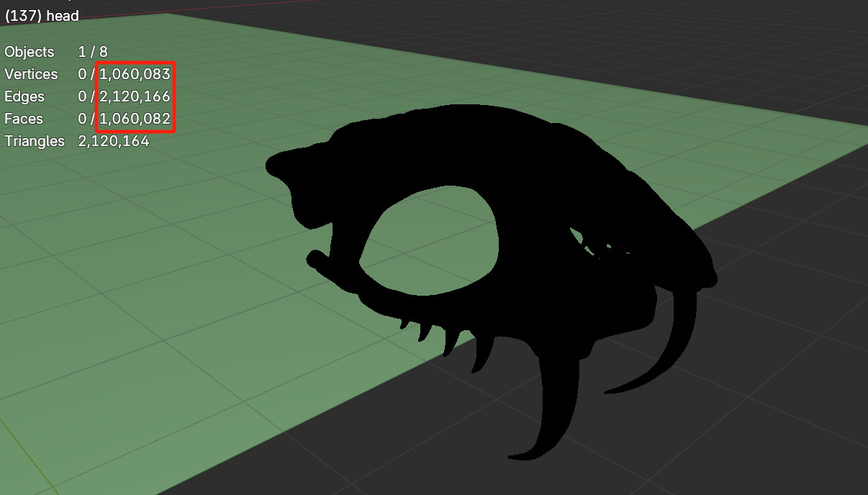Screen dimensions: 868x495
Task: Click the Faces value 1,060,082
Action: tap(135, 119)
